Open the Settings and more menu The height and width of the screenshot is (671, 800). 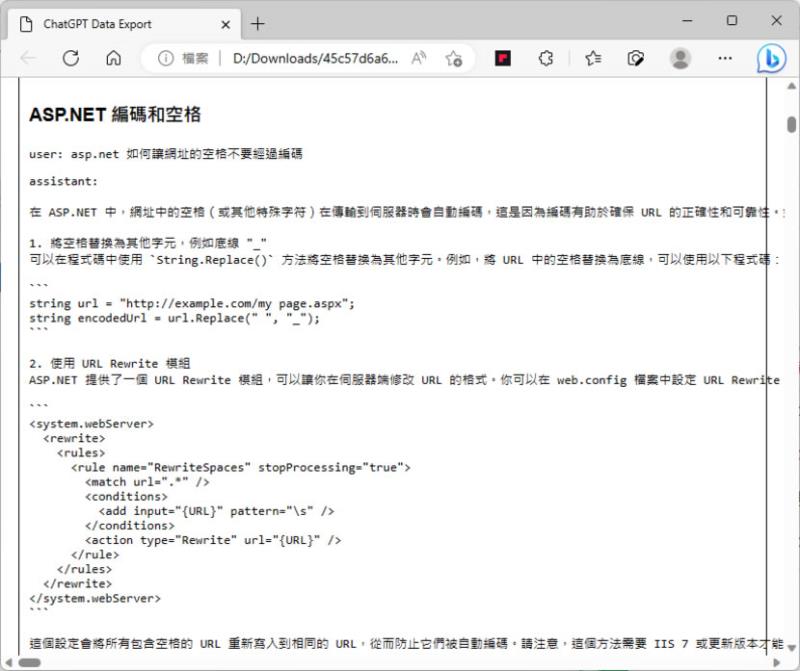coord(725,59)
